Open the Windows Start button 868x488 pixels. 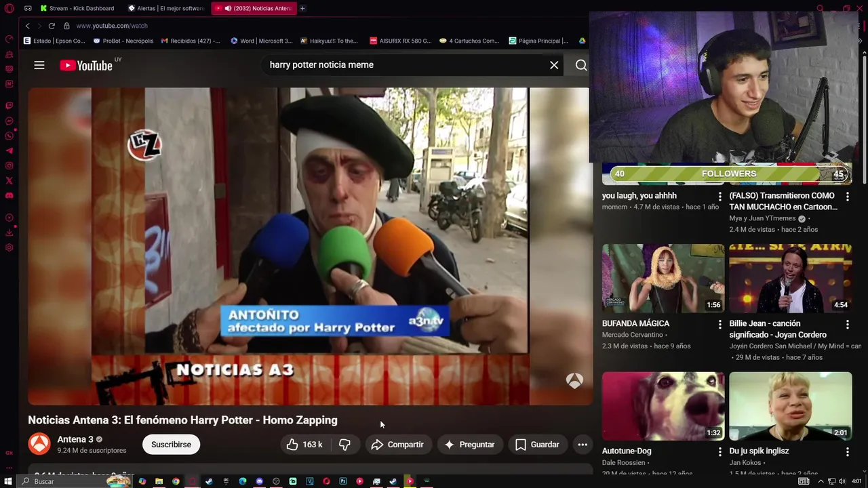(8, 481)
